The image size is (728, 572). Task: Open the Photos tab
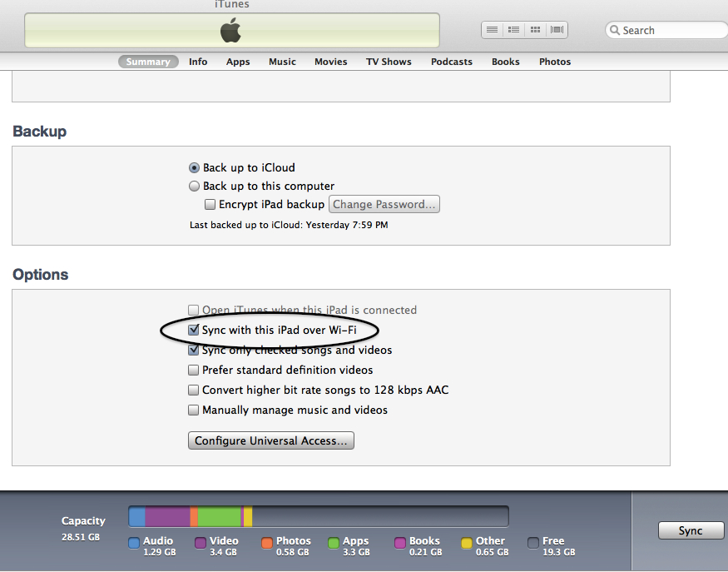pos(555,62)
